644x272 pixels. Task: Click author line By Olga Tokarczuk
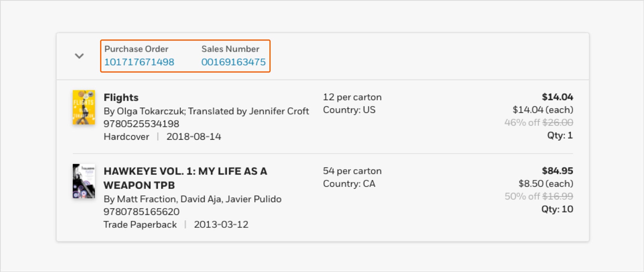coord(206,111)
